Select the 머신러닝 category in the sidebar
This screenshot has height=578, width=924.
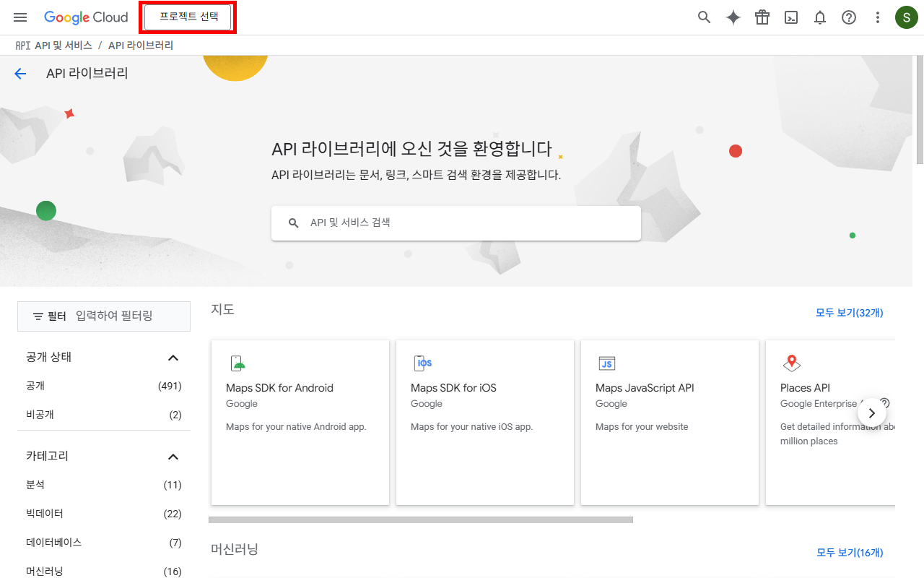[x=104, y=571]
